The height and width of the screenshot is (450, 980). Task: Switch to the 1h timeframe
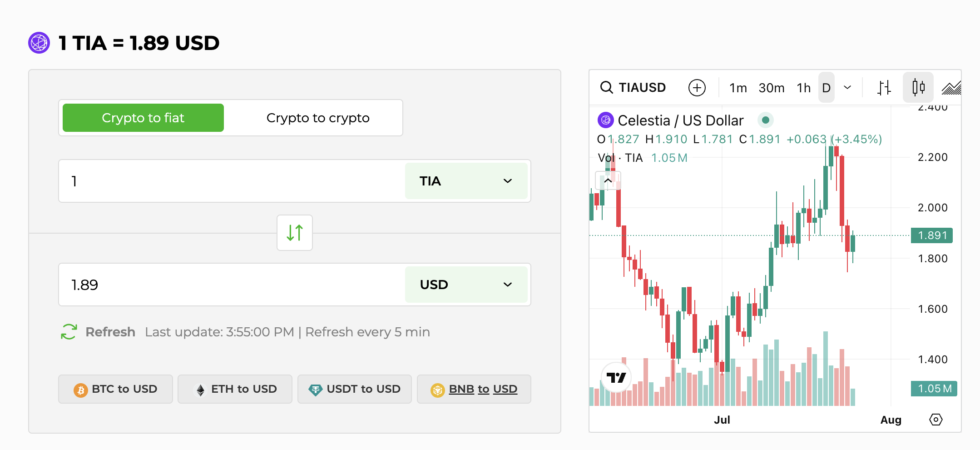(803, 87)
